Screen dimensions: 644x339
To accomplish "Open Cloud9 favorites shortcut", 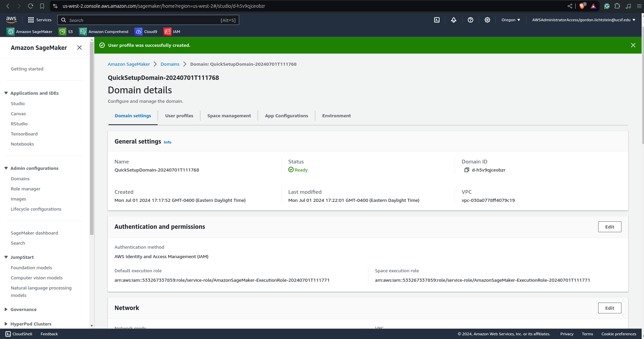I will 146,32.
